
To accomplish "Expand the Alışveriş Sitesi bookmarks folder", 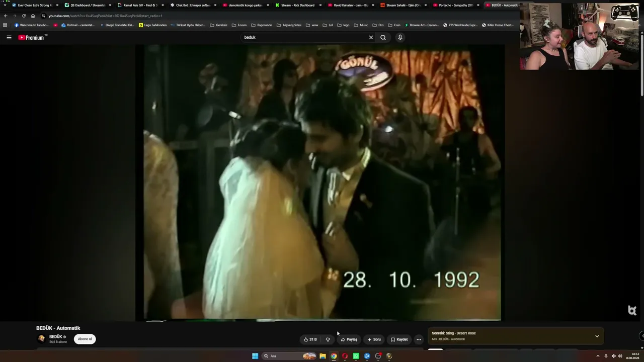I will tap(289, 25).
